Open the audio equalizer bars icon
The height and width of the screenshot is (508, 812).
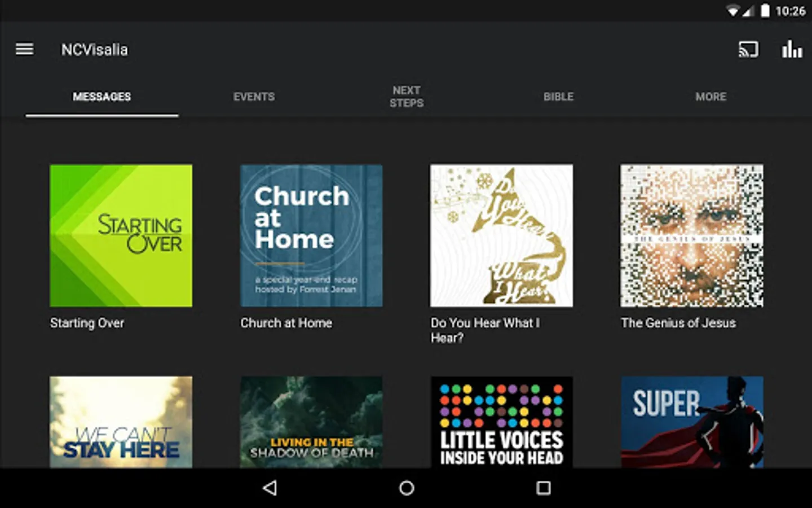pyautogui.click(x=792, y=49)
